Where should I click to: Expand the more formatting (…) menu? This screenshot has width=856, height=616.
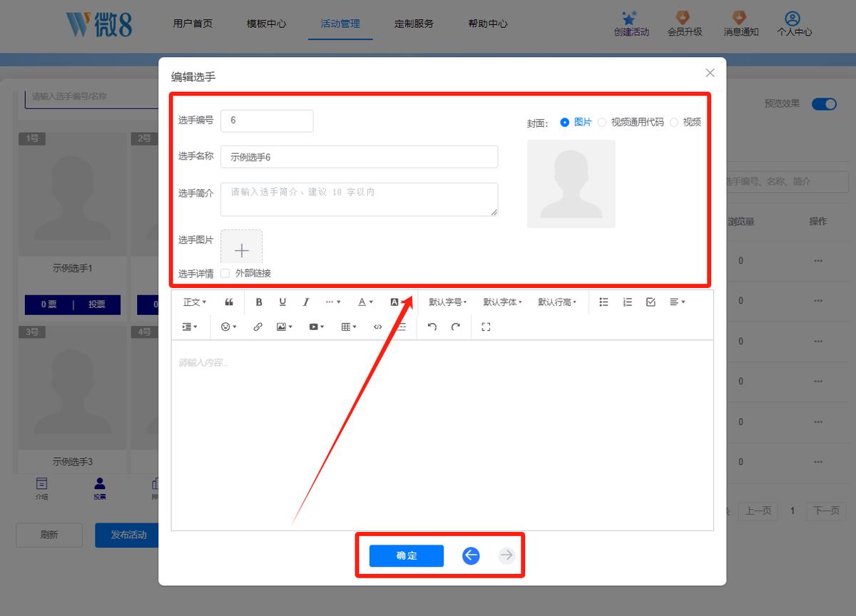point(333,302)
